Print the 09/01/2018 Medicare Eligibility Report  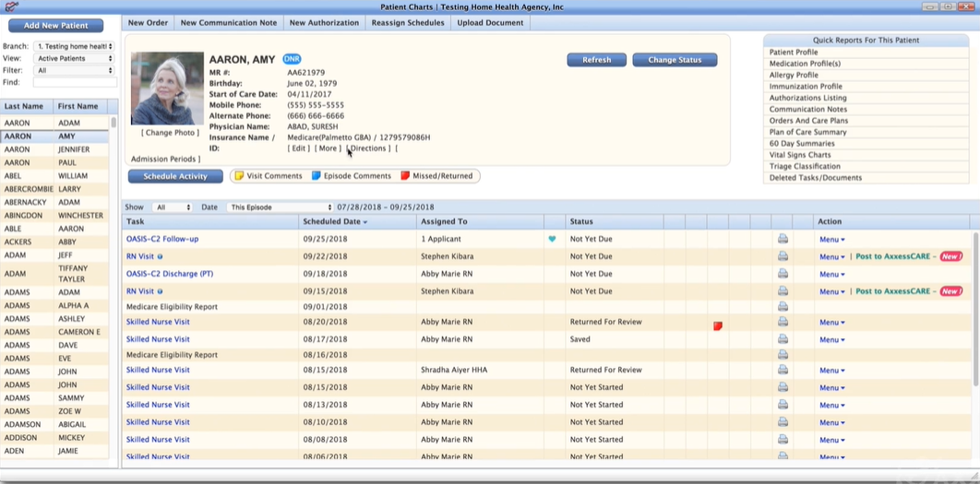(x=783, y=306)
